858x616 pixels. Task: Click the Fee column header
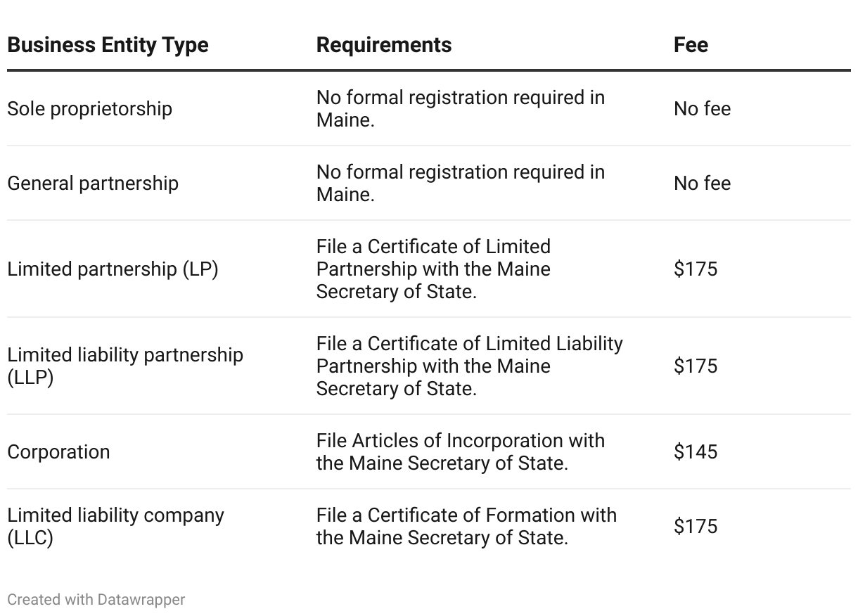point(691,45)
